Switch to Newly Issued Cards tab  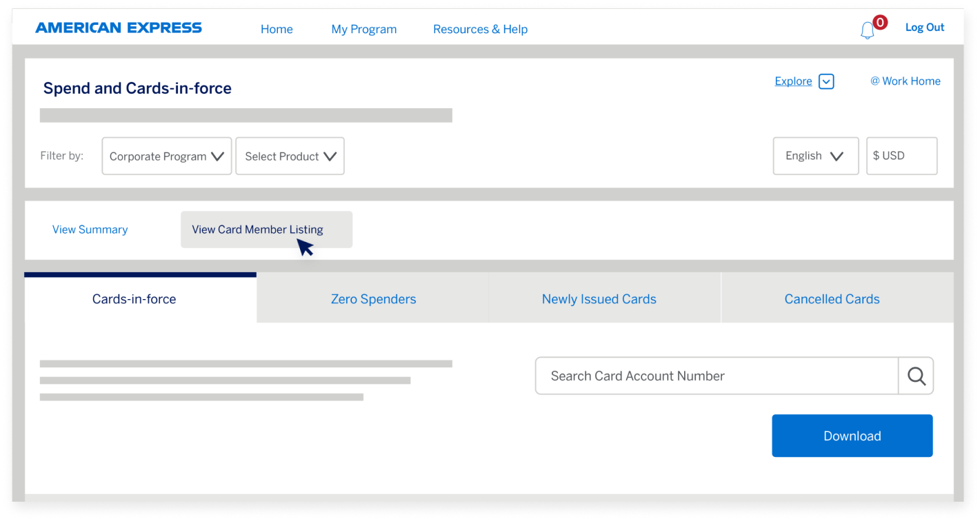coord(599,299)
